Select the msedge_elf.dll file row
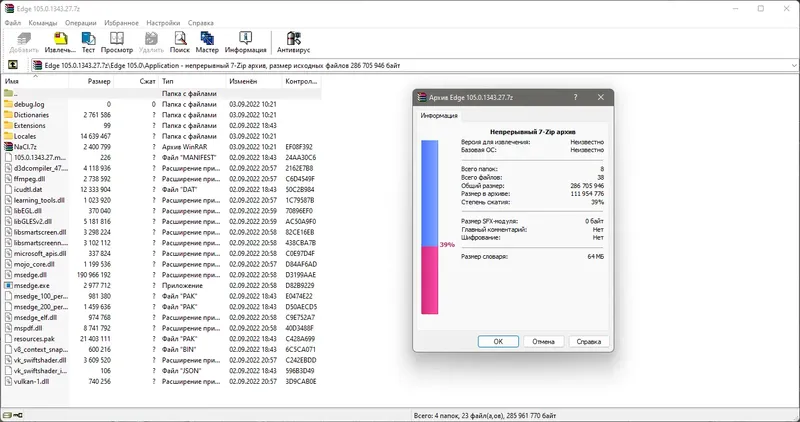The width and height of the screenshot is (800, 422). [161, 317]
